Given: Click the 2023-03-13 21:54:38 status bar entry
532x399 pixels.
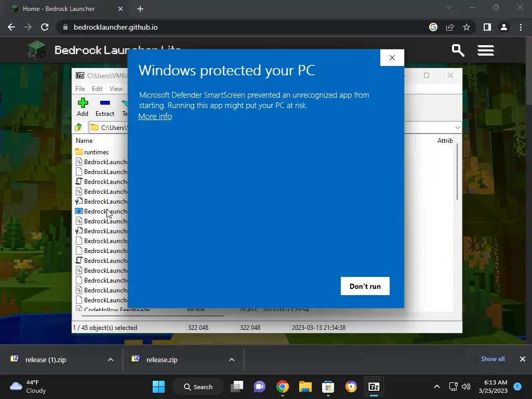Looking at the screenshot, I should tap(318, 328).
